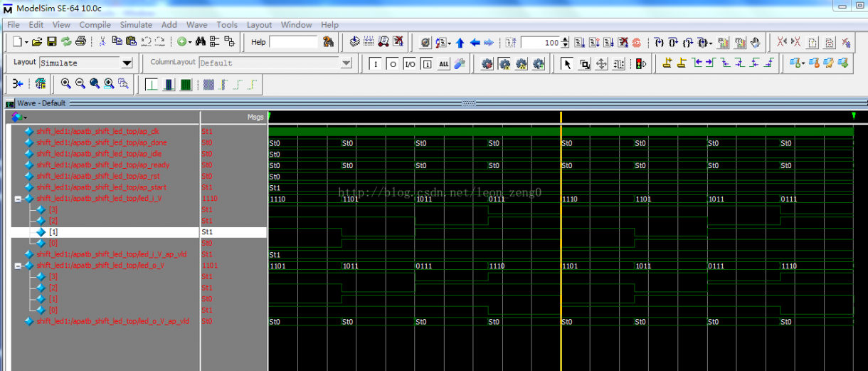868x371 pixels.
Task: Increase run length with stepper up arrow
Action: (565, 40)
